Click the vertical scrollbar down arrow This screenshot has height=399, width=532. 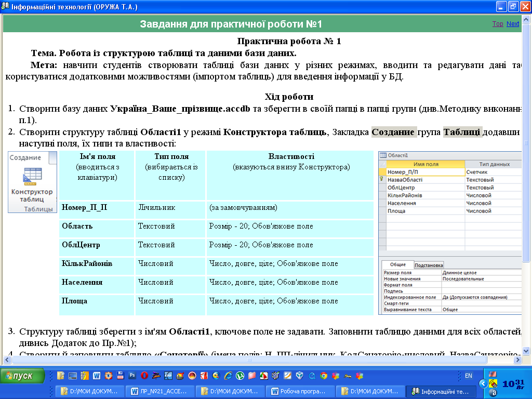click(x=526, y=351)
